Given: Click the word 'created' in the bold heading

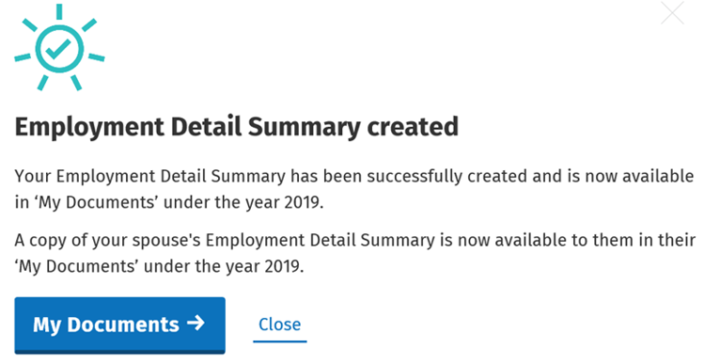Looking at the screenshot, I should (x=412, y=127).
